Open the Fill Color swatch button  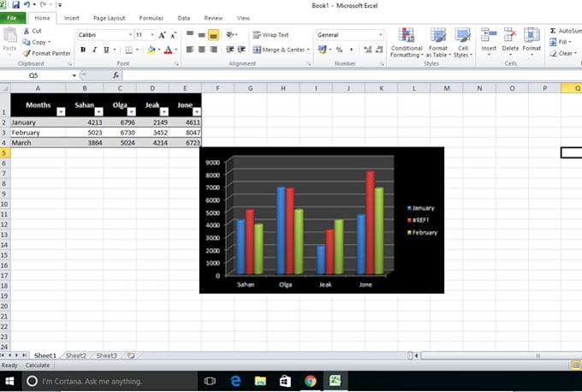click(x=151, y=50)
